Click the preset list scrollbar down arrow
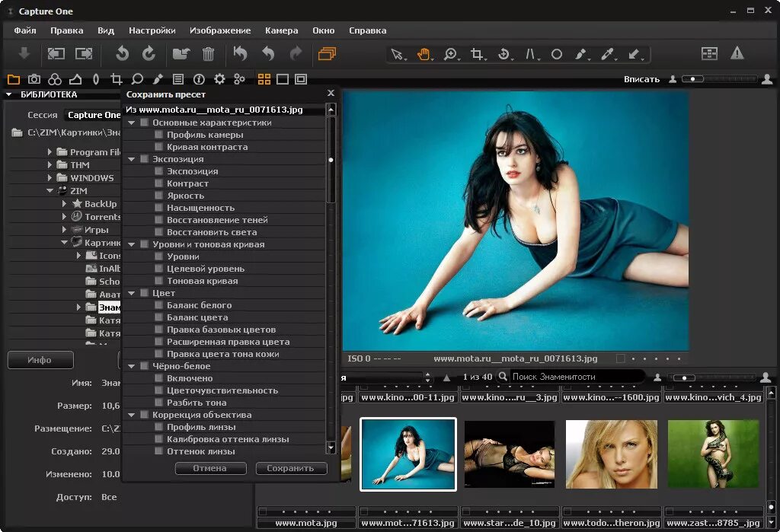The image size is (780, 532). tap(331, 448)
